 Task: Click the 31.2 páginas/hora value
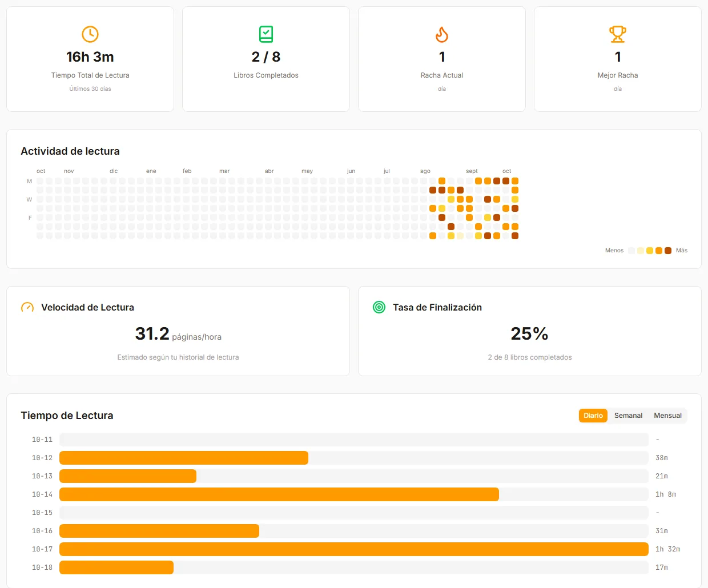[178, 334]
